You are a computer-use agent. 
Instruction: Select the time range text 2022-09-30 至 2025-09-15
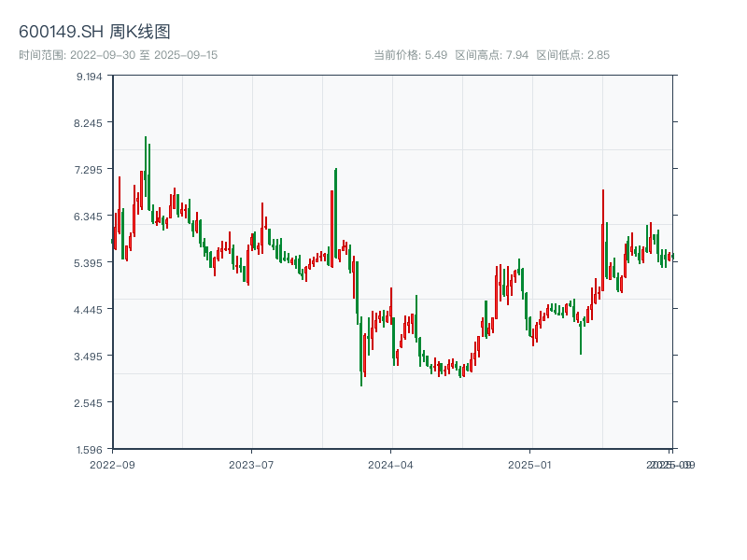[144, 55]
